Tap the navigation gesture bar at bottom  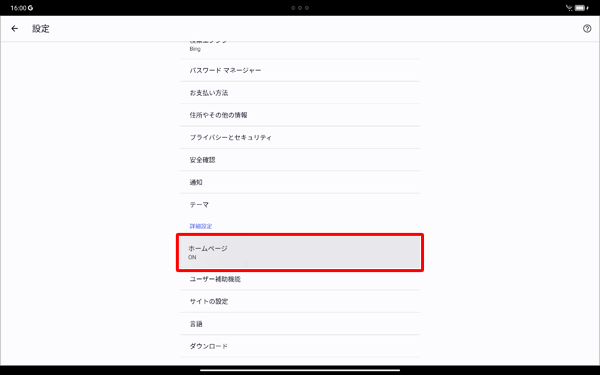tap(300, 370)
